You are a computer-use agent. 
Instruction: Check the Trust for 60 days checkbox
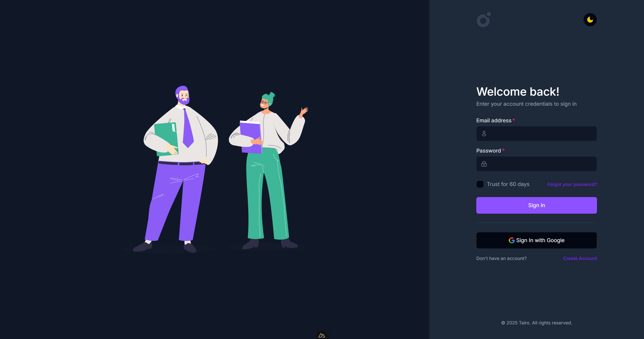[x=480, y=184]
